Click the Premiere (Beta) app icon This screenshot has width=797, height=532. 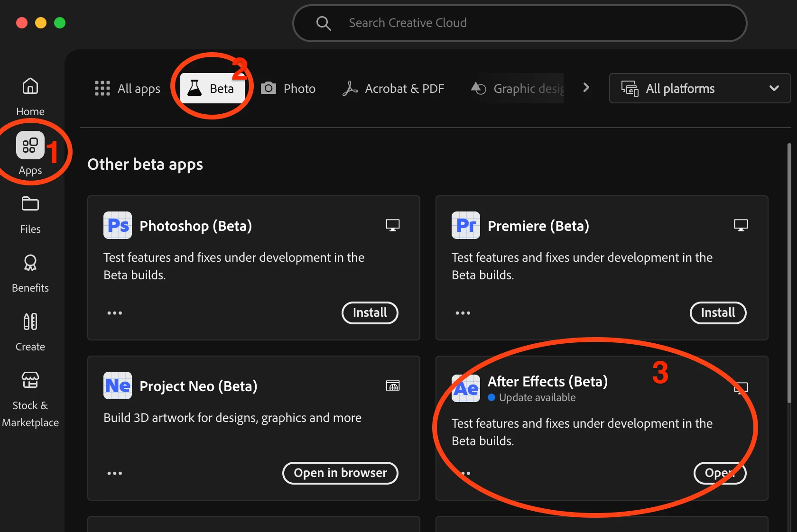[x=466, y=225]
